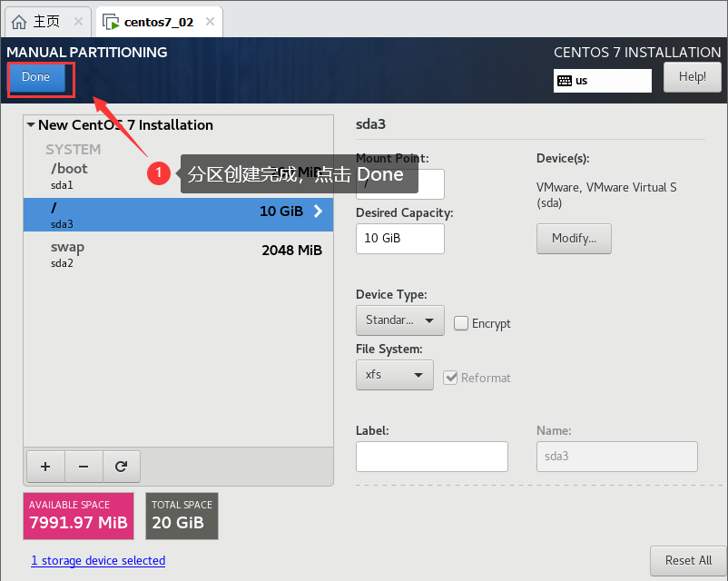728x581 pixels.
Task: Select the swap sda2 partition
Action: pyautogui.click(x=178, y=254)
